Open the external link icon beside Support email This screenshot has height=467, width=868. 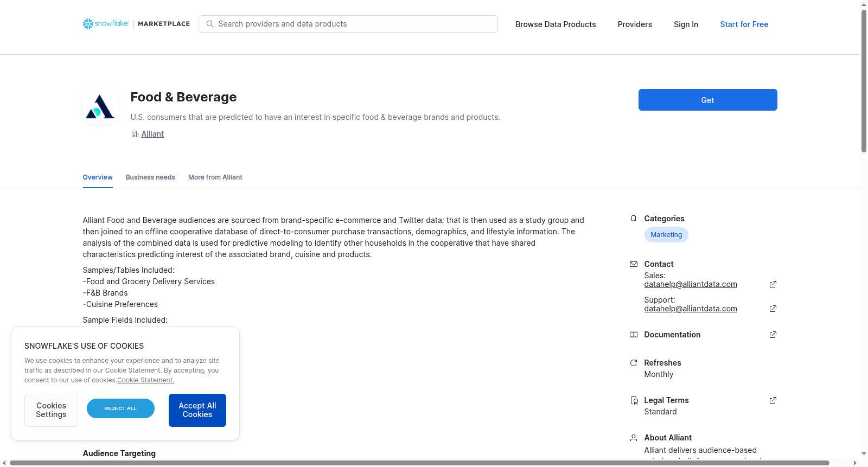coord(773,309)
